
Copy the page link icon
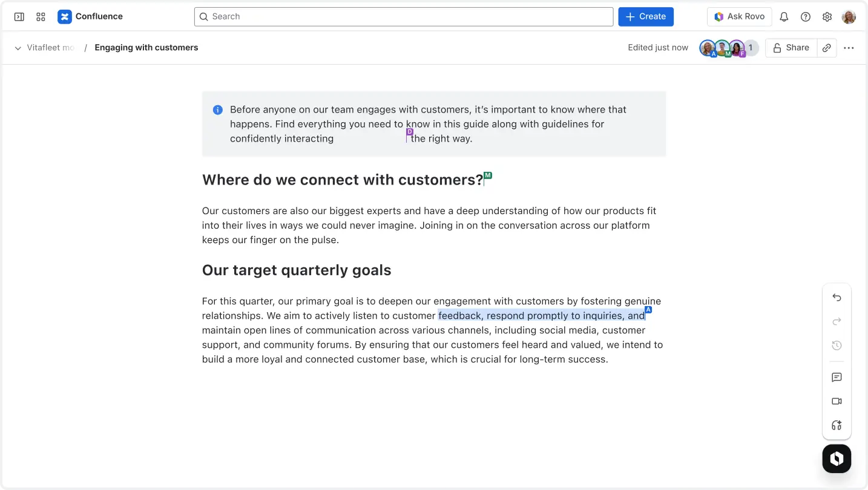point(827,48)
